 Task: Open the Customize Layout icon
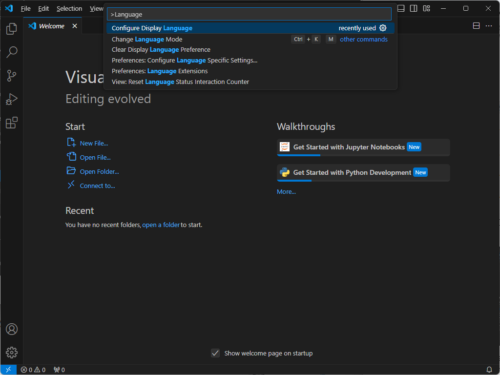click(426, 8)
